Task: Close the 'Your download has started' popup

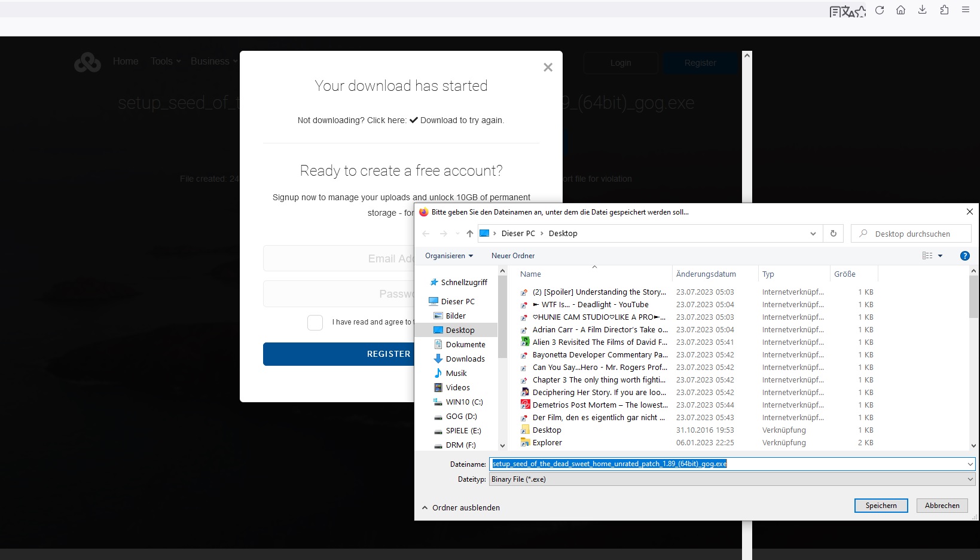Action: pyautogui.click(x=548, y=68)
